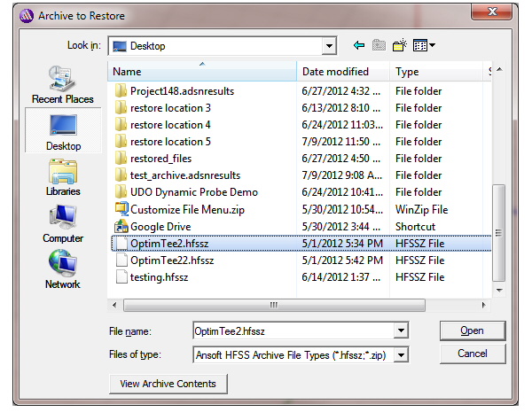This screenshot has width=532, height=412.
Task: Click the File name input field
Action: [x=293, y=330]
